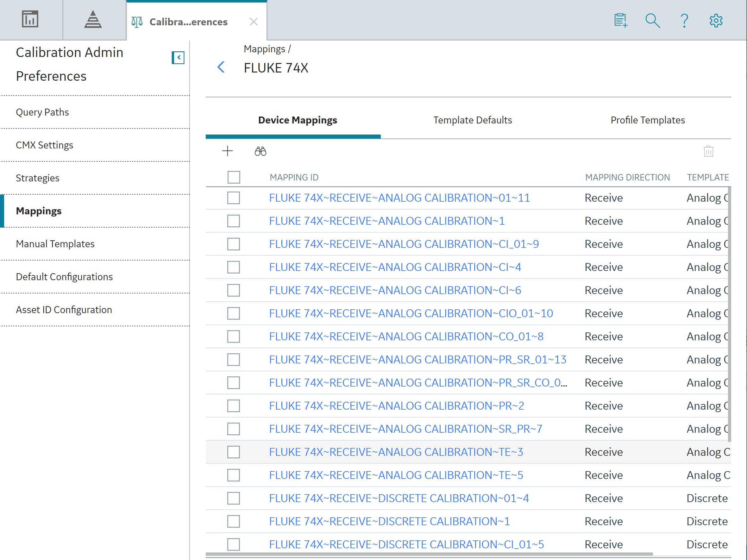Toggle the select-all header checkbox
This screenshot has width=747, height=560.
point(234,177)
